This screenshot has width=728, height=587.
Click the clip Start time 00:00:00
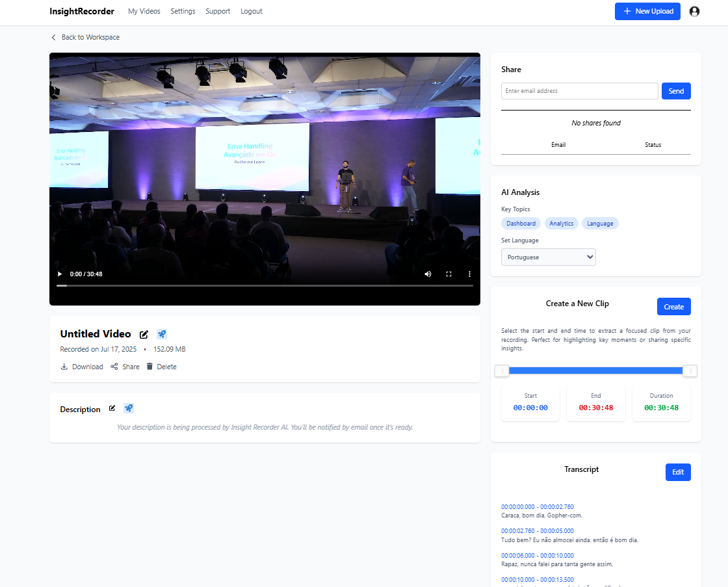[x=530, y=408]
